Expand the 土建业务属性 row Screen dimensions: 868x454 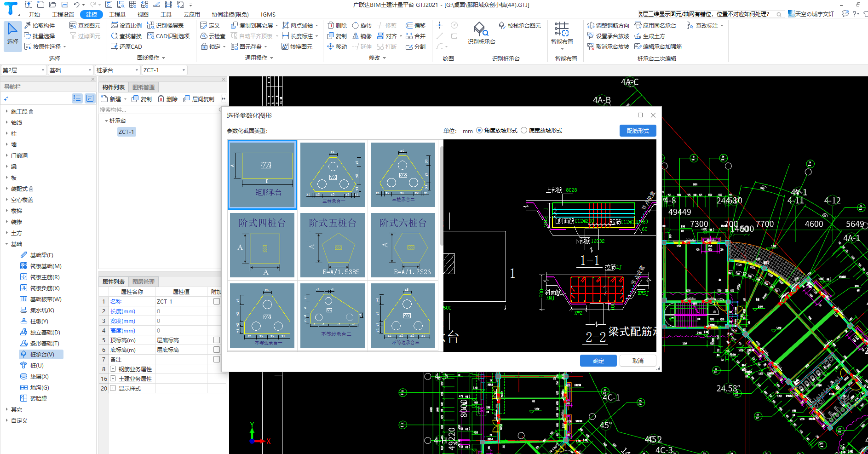113,379
